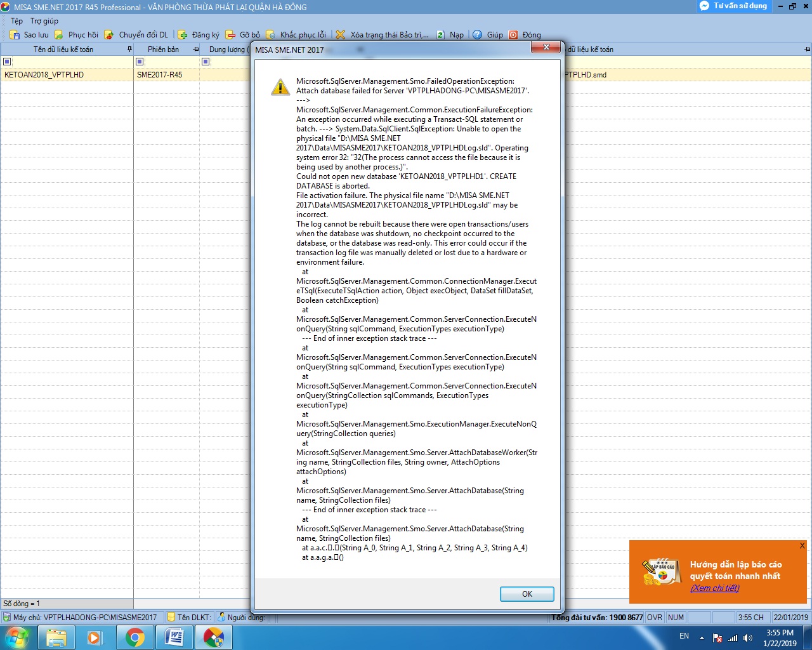Image resolution: width=812 pixels, height=650 pixels.
Task: Close the MISA SME.NET 2017 error dialog
Action: pyautogui.click(x=546, y=48)
